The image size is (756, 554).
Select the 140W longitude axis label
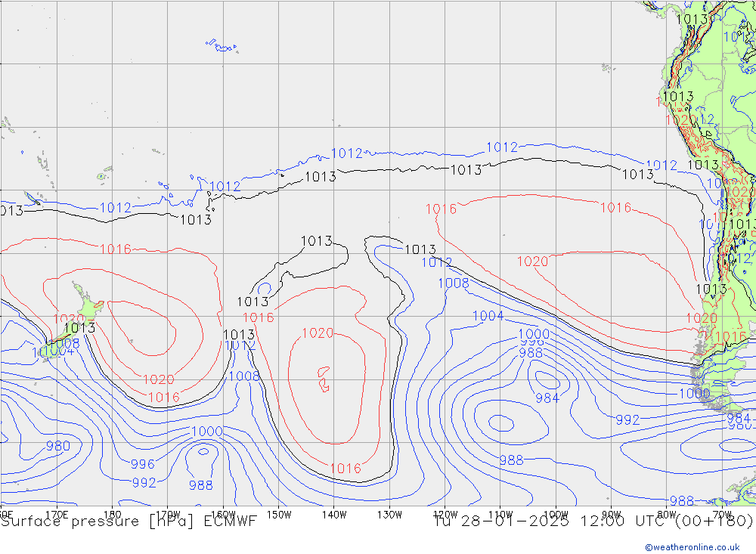point(335,515)
